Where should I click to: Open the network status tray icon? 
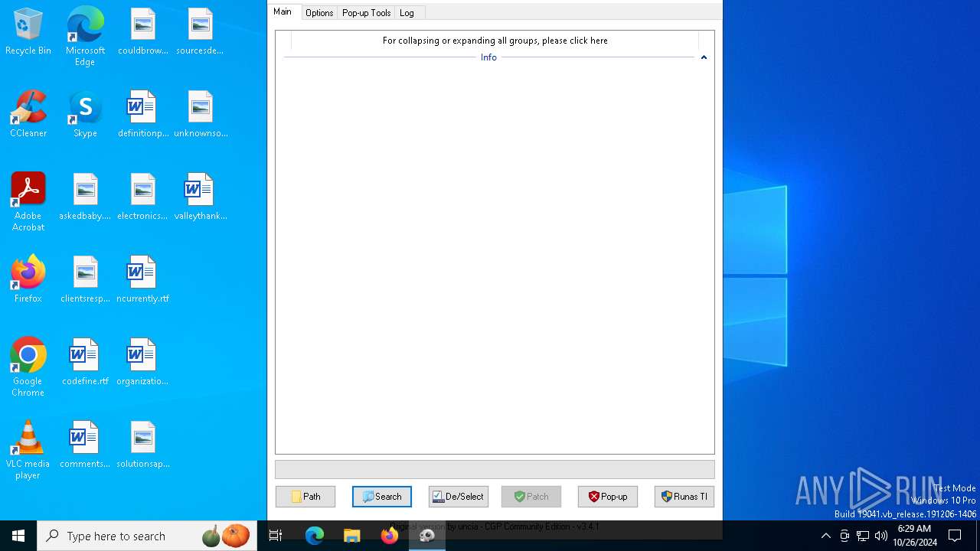coord(863,536)
